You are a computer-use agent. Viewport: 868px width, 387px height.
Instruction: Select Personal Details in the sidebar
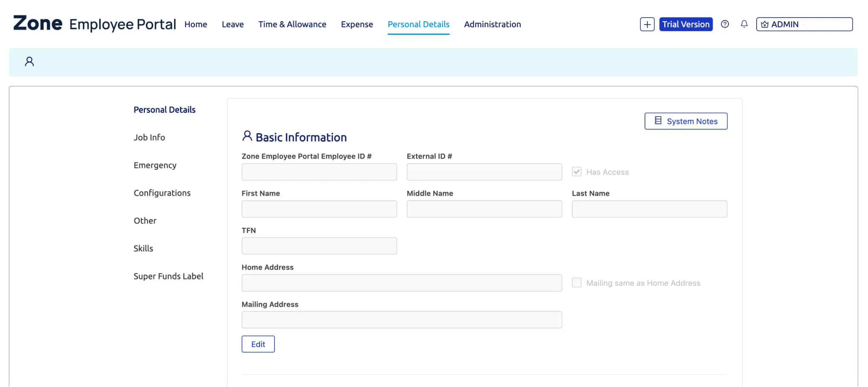[164, 110]
